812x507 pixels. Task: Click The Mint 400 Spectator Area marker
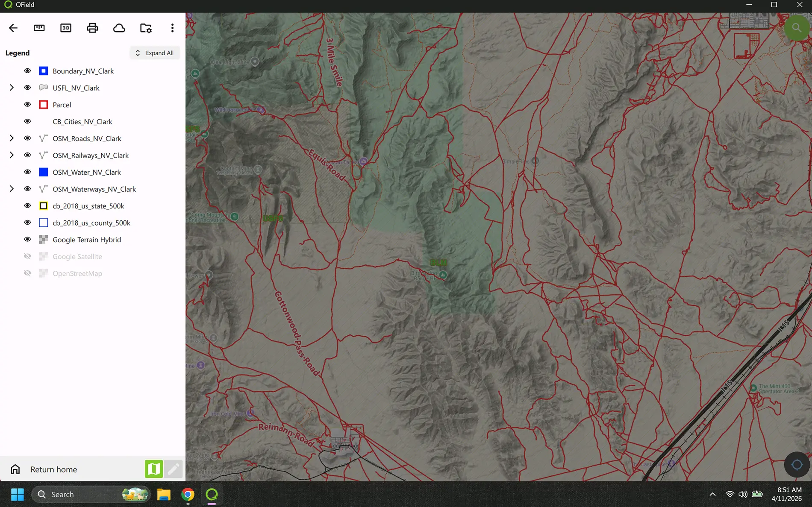(x=753, y=388)
